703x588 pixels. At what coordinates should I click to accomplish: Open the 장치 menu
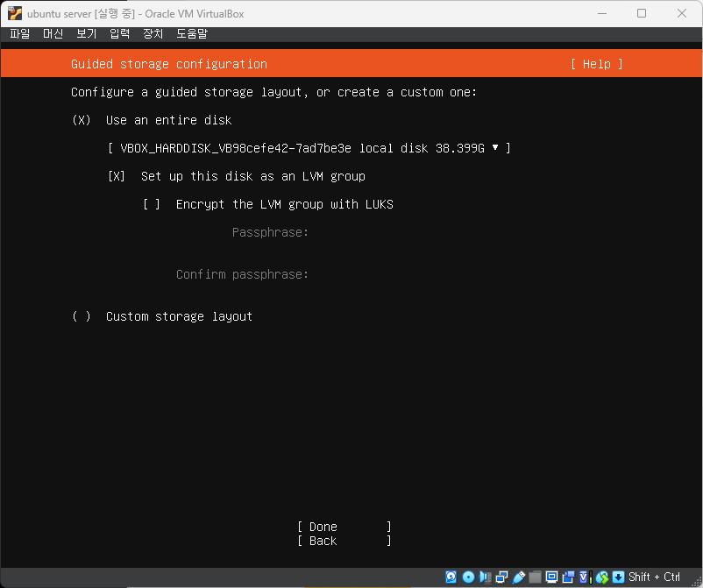pos(153,33)
